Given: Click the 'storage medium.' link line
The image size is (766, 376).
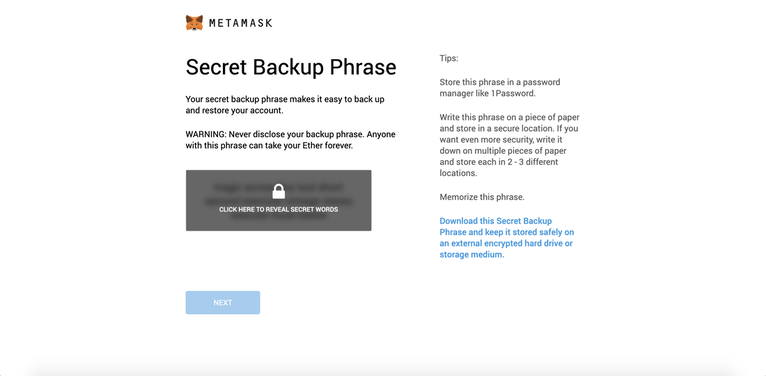Looking at the screenshot, I should click(471, 254).
